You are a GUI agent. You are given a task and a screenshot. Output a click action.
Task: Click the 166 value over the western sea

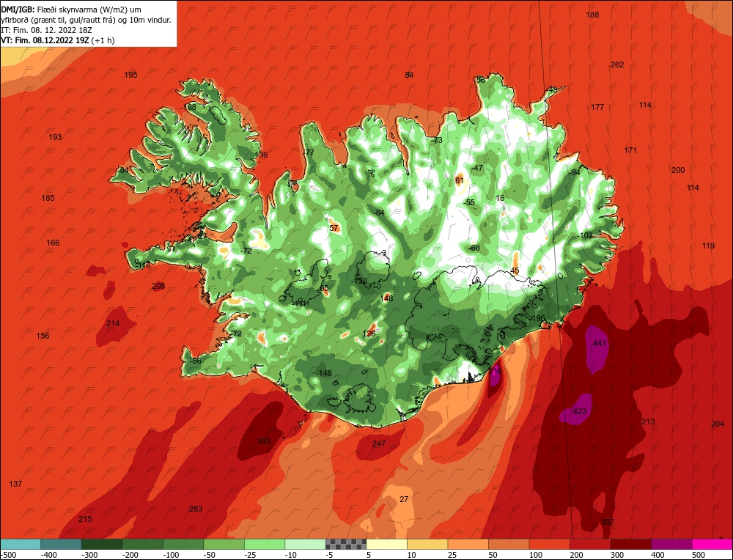click(53, 243)
